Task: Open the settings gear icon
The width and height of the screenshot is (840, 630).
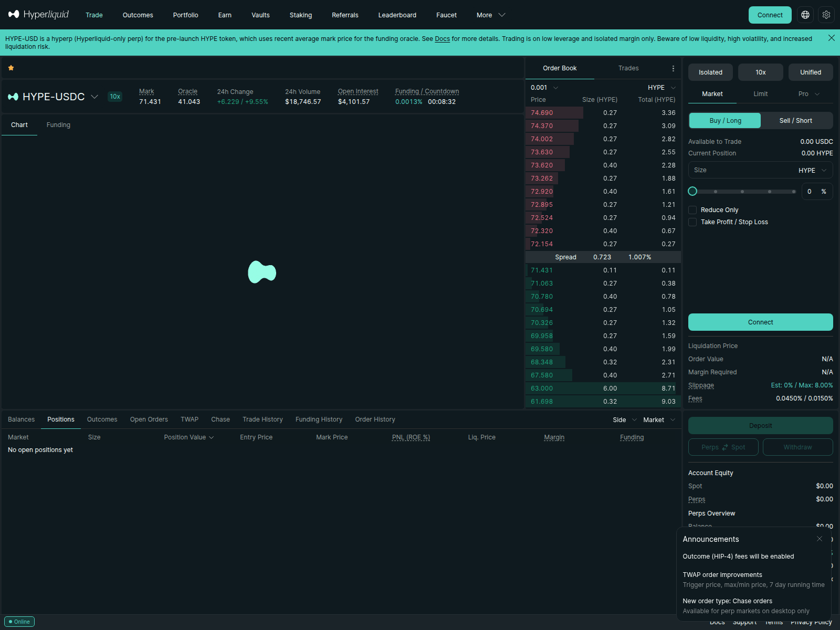Action: point(826,15)
